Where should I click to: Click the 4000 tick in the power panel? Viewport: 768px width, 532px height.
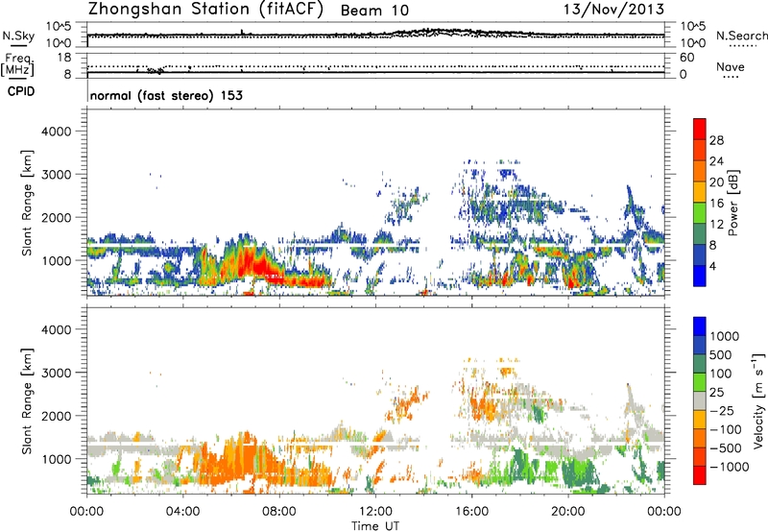(x=57, y=132)
